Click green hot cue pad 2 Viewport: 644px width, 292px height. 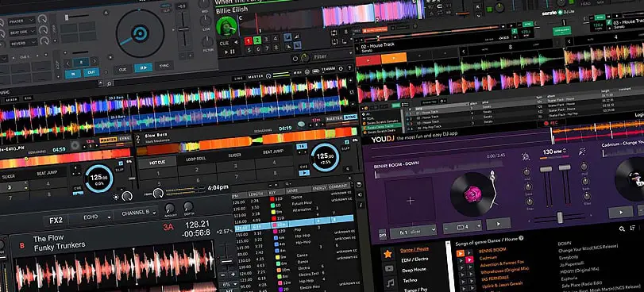(257, 40)
